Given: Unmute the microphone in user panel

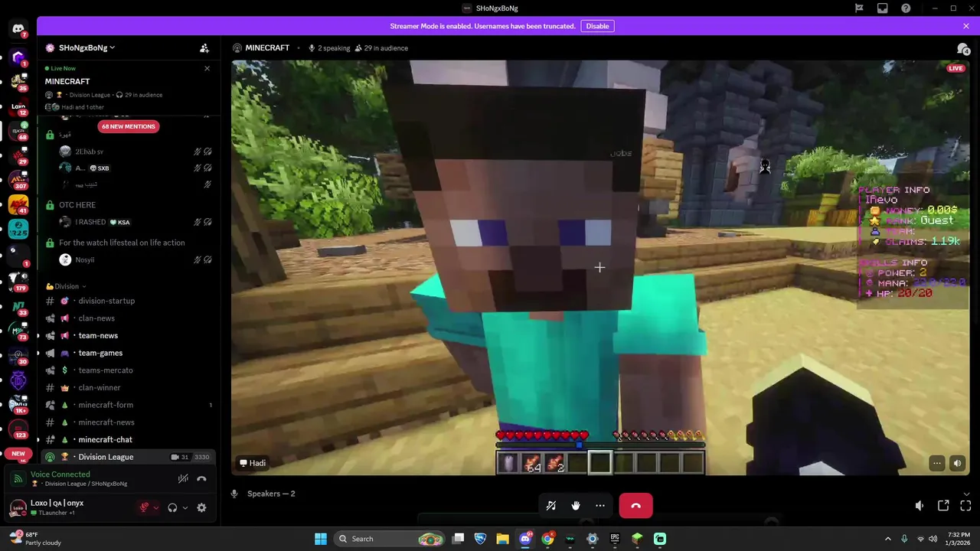Looking at the screenshot, I should [144, 508].
